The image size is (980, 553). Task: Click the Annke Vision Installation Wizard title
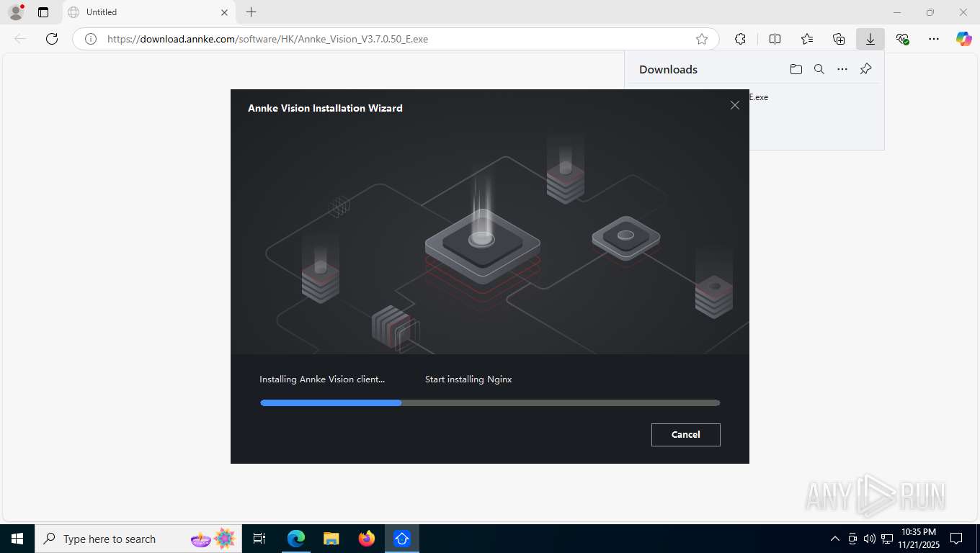pos(325,108)
